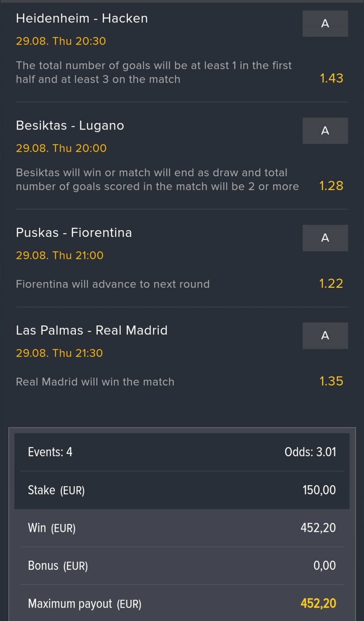Click the Events: 4 label
This screenshot has height=621, width=364.
pyautogui.click(x=50, y=452)
